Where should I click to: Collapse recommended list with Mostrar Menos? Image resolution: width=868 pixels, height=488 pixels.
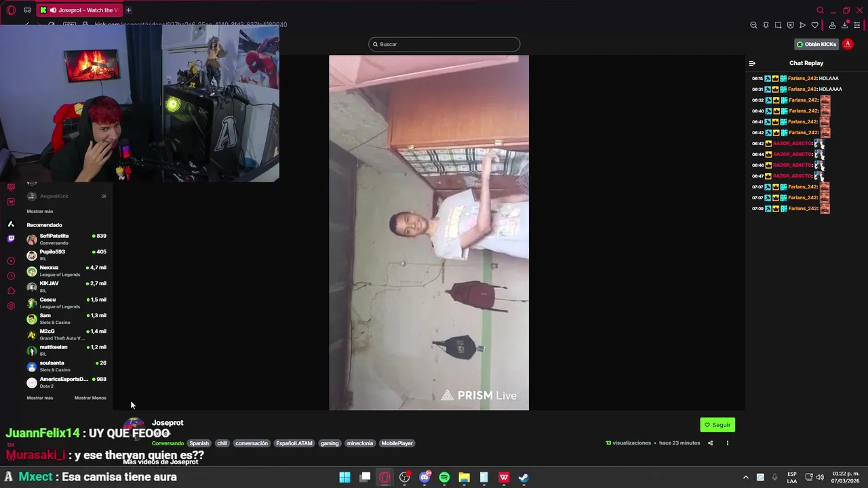pyautogui.click(x=90, y=398)
